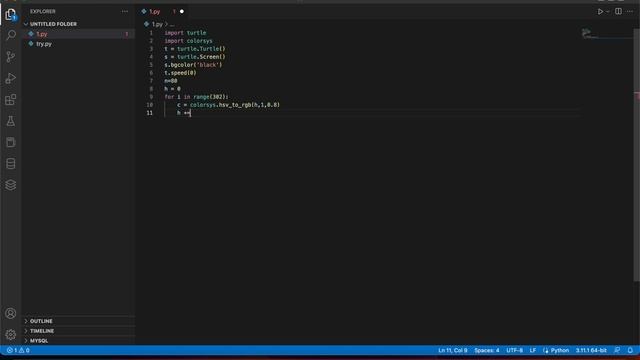Click the t.speed(0) line
The height and width of the screenshot is (360, 640).
tap(180, 73)
